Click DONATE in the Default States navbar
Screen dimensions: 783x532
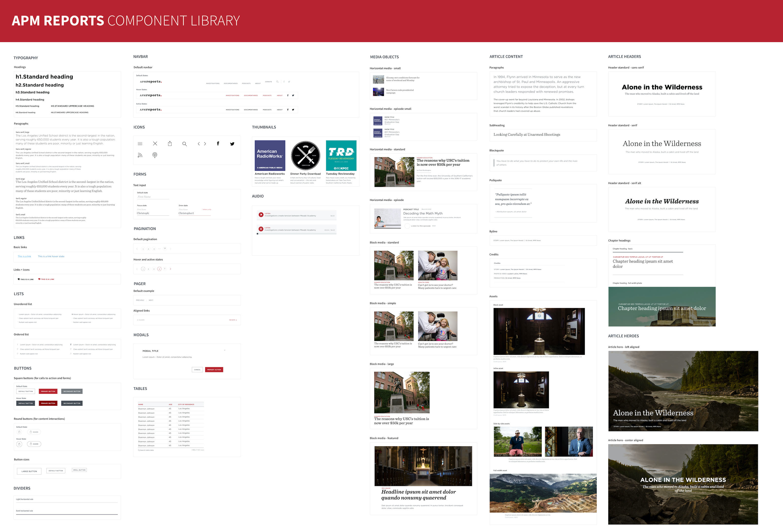coord(269,82)
